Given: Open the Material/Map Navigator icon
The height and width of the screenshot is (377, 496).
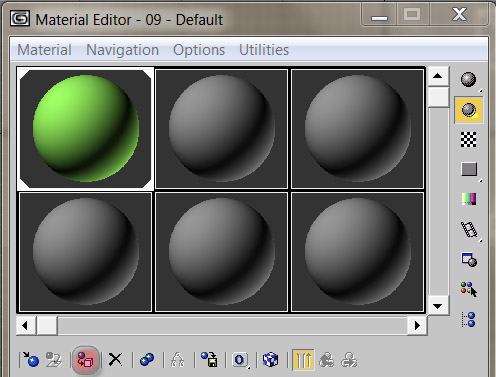Looking at the screenshot, I should tap(469, 319).
